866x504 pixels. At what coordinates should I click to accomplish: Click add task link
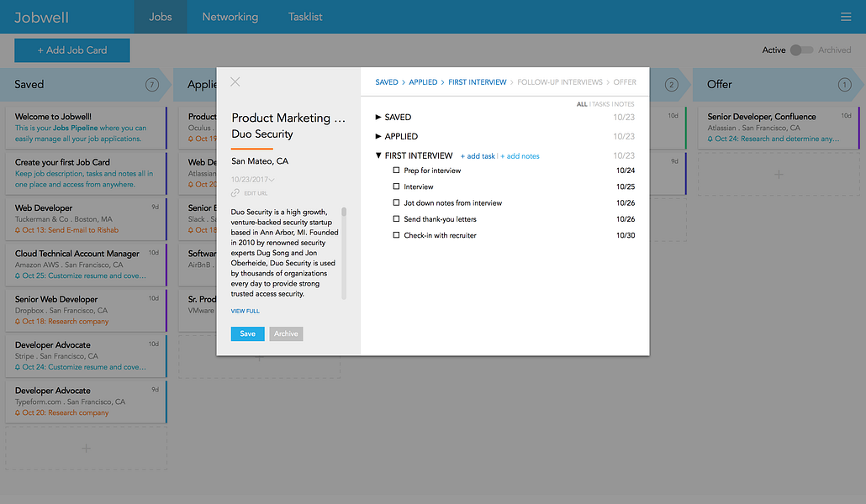tap(478, 156)
